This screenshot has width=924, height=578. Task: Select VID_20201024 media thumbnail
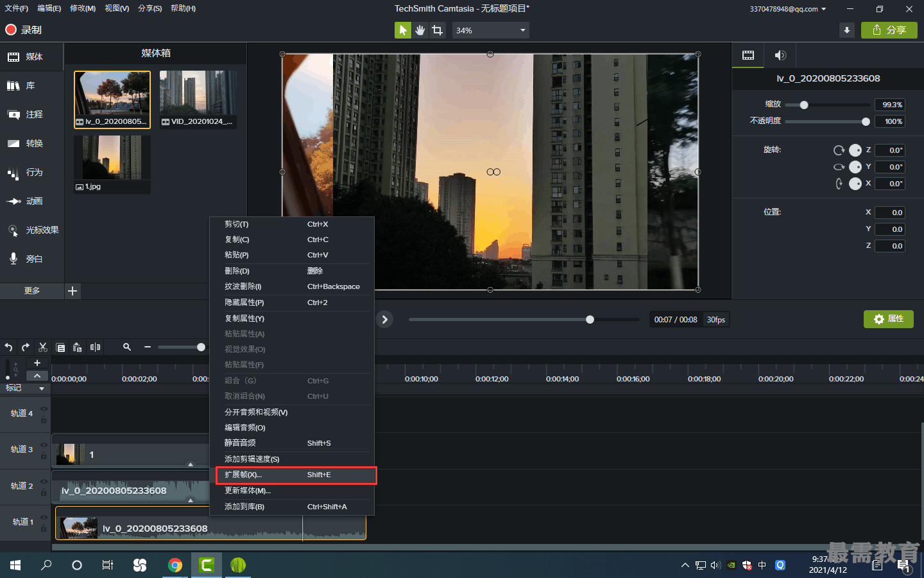(198, 100)
